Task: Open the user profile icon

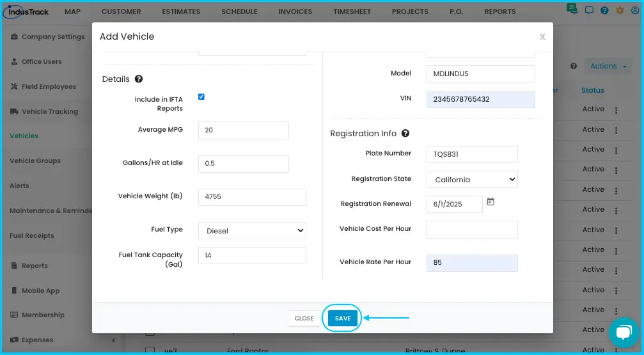Action: click(635, 11)
